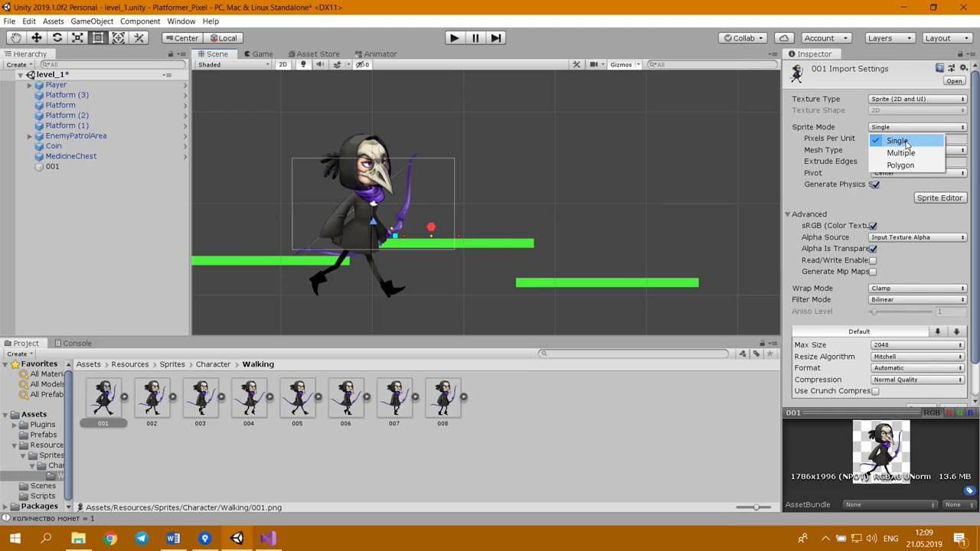Select the Rect Transform tool

(98, 37)
